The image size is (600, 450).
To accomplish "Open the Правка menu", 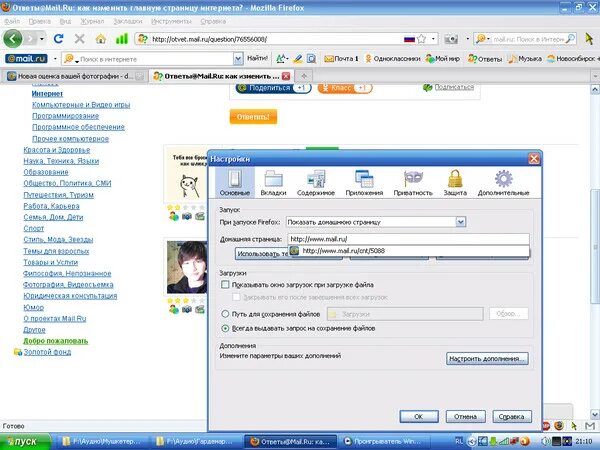I will pos(39,21).
